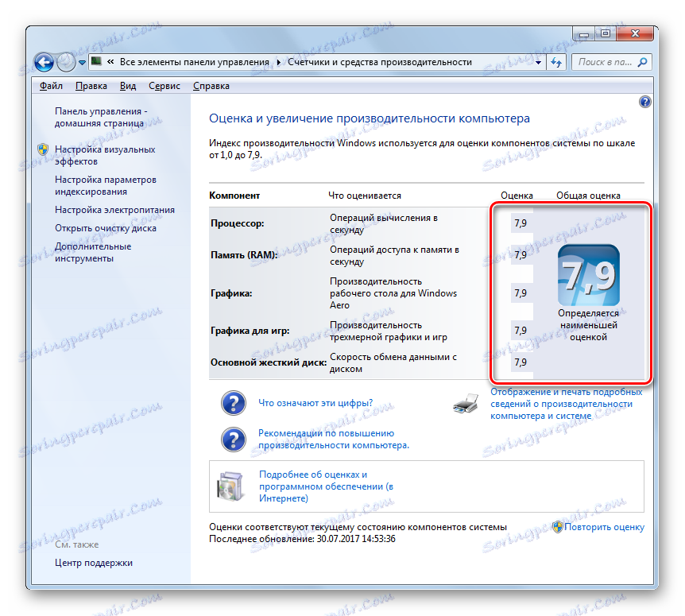Open 'Настройка электропитания' link

(x=114, y=210)
